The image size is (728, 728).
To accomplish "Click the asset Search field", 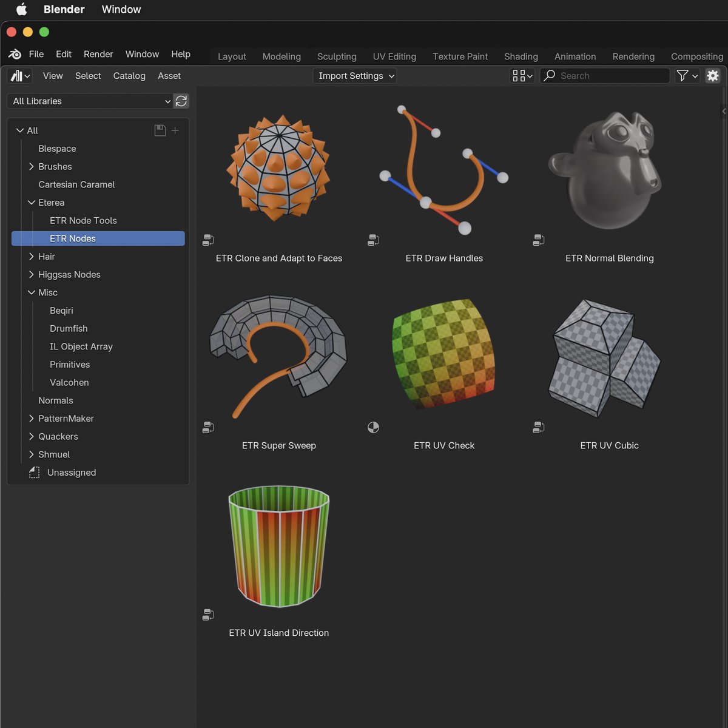I will (x=605, y=76).
